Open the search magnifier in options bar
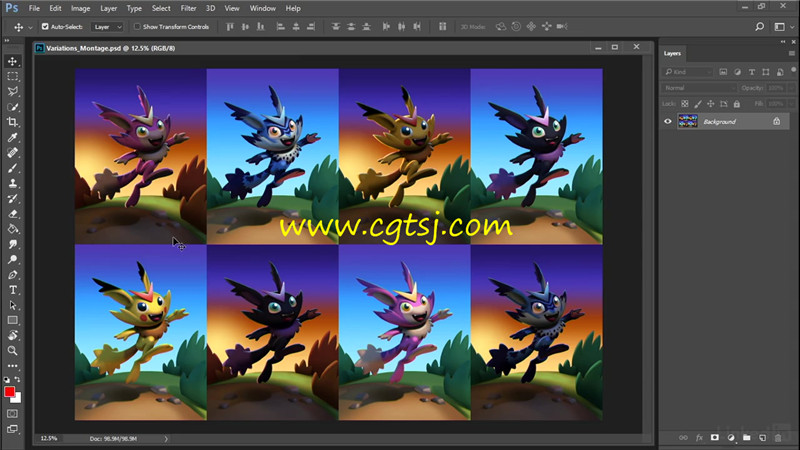This screenshot has width=800, height=450. pos(760,27)
